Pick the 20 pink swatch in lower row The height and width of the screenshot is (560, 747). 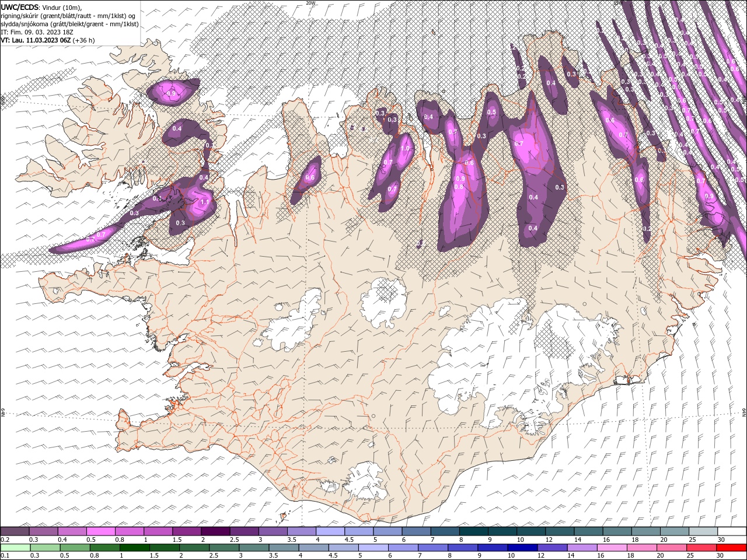pos(672,548)
